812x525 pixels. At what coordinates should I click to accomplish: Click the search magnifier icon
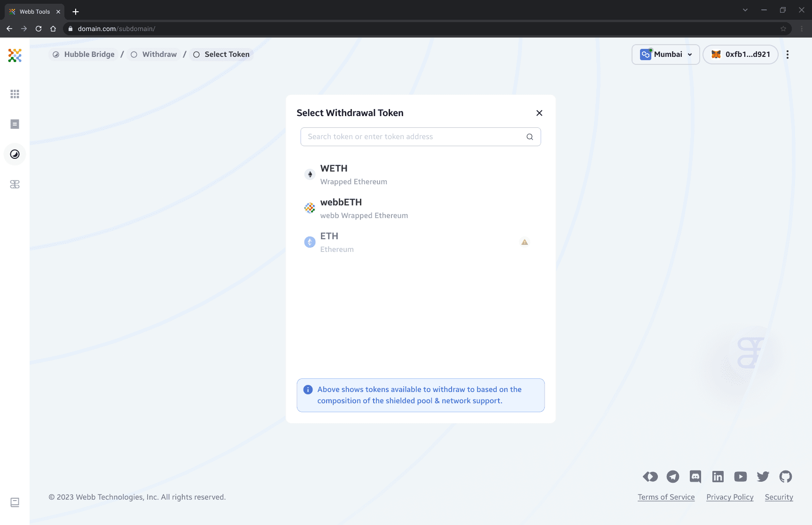(x=530, y=137)
